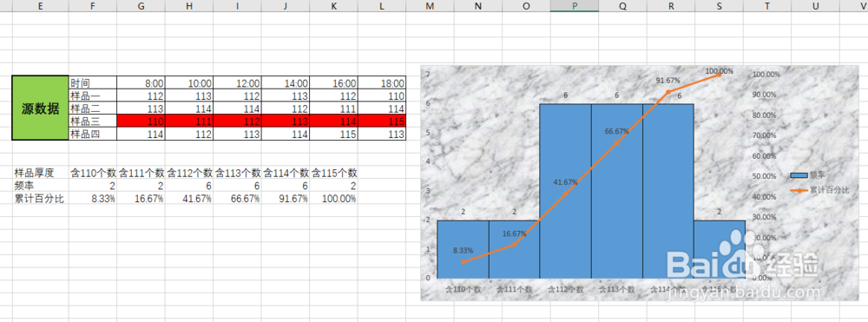
Task: Select the 样品一 row label cell
Action: tap(93, 95)
